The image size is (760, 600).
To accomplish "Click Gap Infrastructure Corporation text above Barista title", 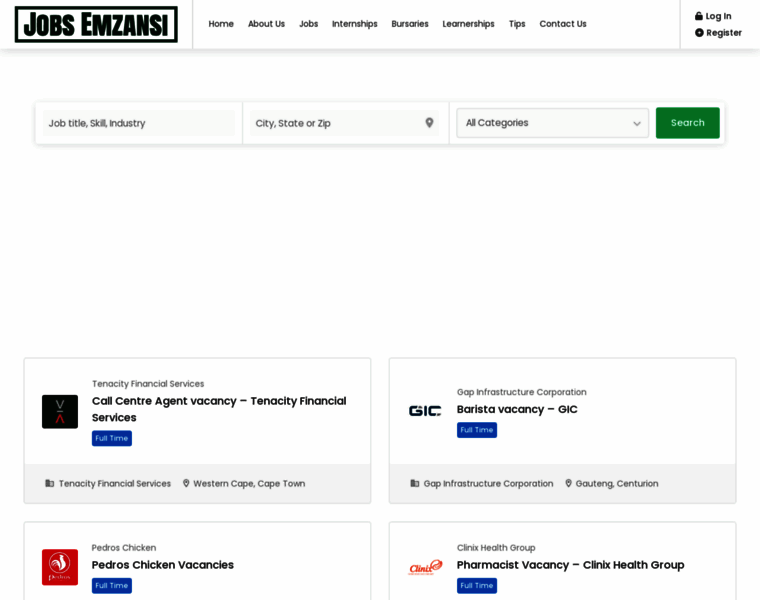I will 522,392.
